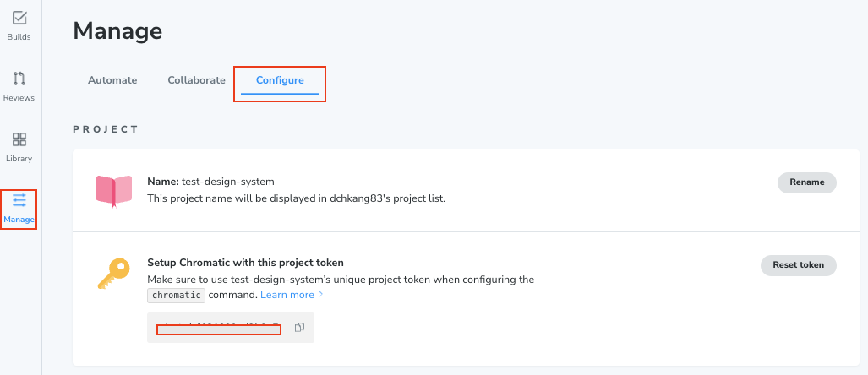Click the 'chromatic' command code label

(176, 295)
